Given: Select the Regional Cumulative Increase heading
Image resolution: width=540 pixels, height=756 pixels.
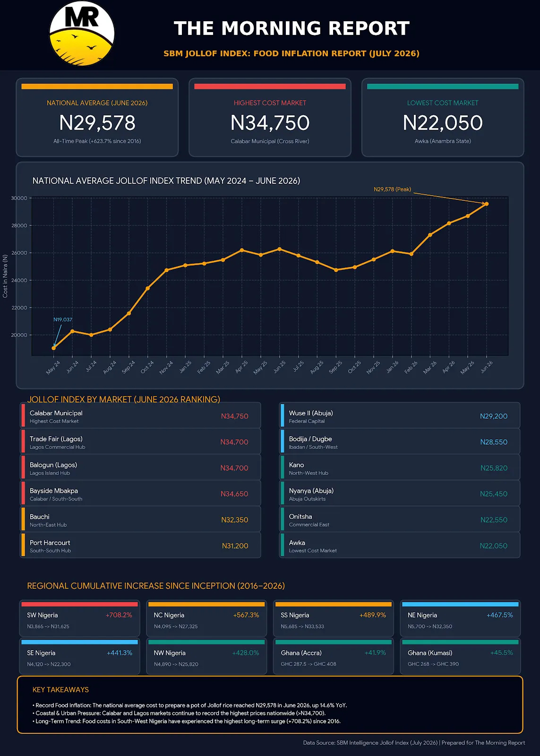Looking at the screenshot, I should click(156, 586).
